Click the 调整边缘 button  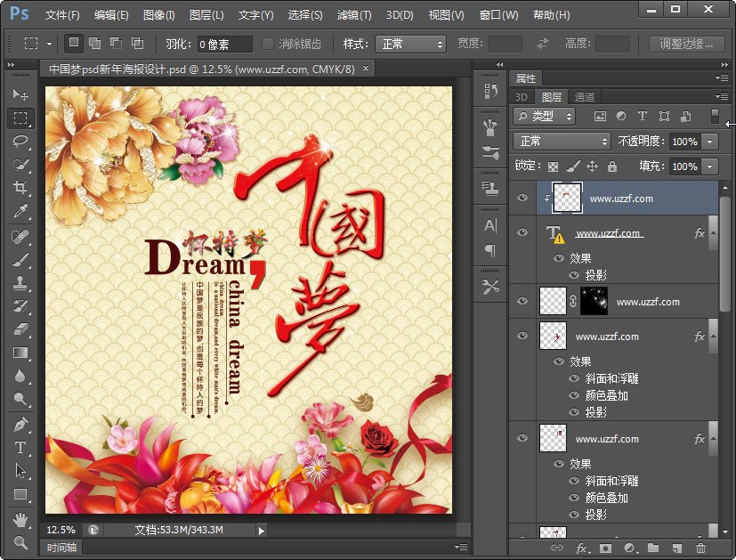click(x=686, y=44)
